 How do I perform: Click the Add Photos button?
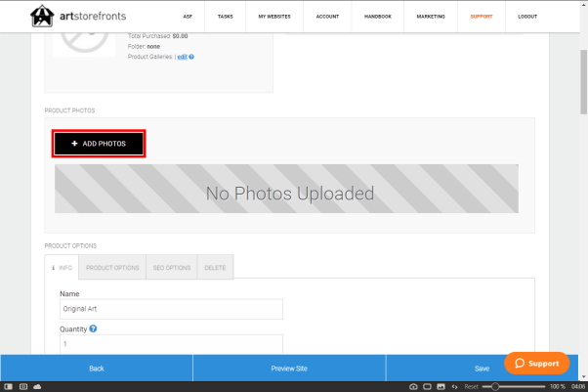point(99,144)
